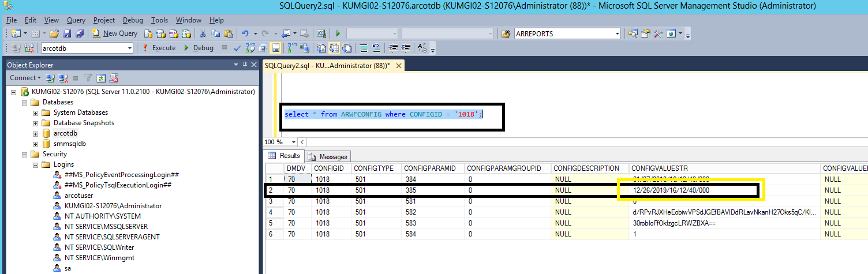Select the arcotuser login

(x=78, y=196)
